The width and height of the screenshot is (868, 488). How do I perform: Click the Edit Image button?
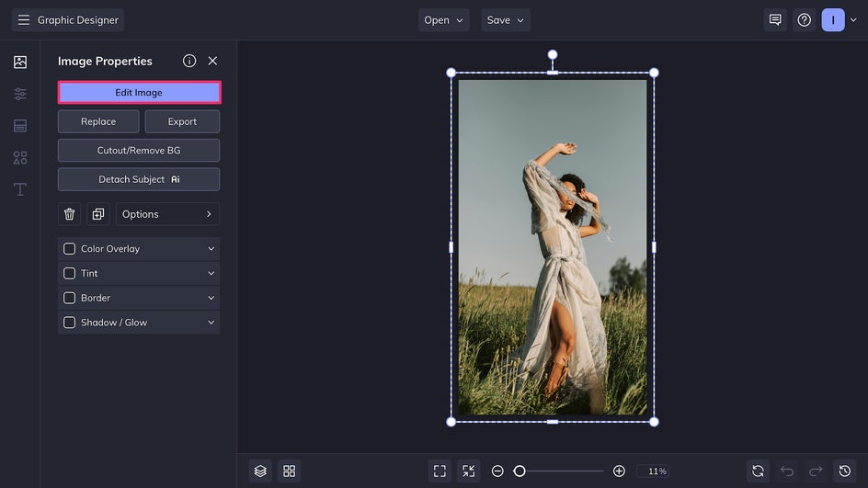point(139,93)
